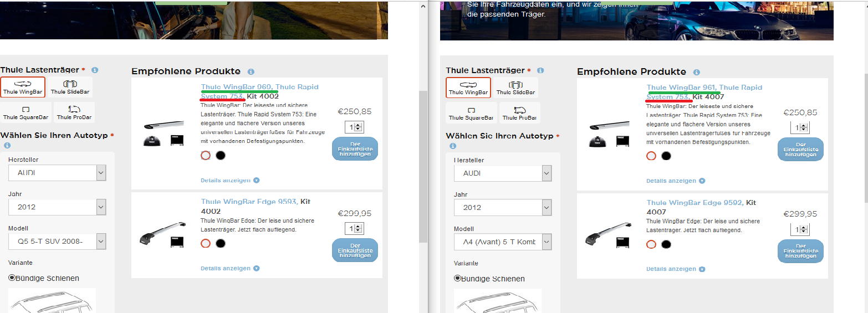Click info icon next to right Empfohlene Produkte

pyautogui.click(x=696, y=72)
